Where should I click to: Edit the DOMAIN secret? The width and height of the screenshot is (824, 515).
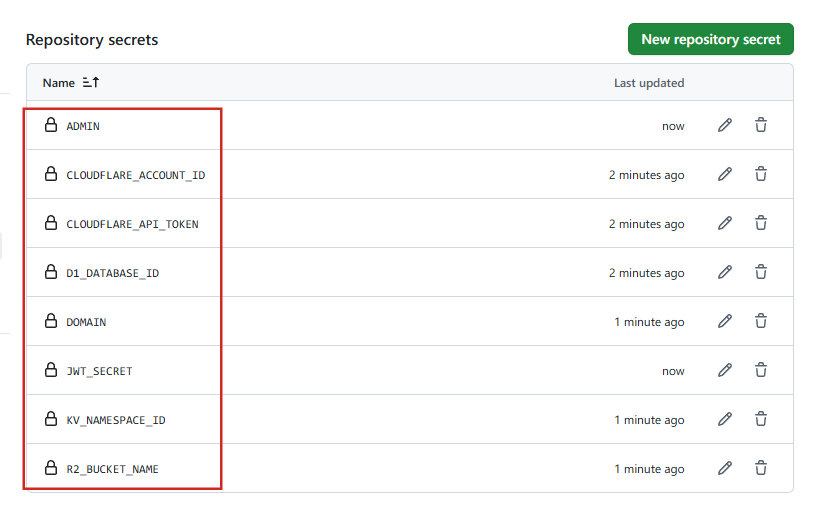pos(725,321)
